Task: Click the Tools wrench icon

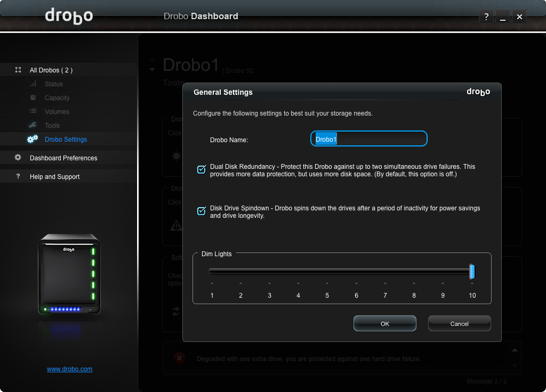Action: pyautogui.click(x=33, y=126)
